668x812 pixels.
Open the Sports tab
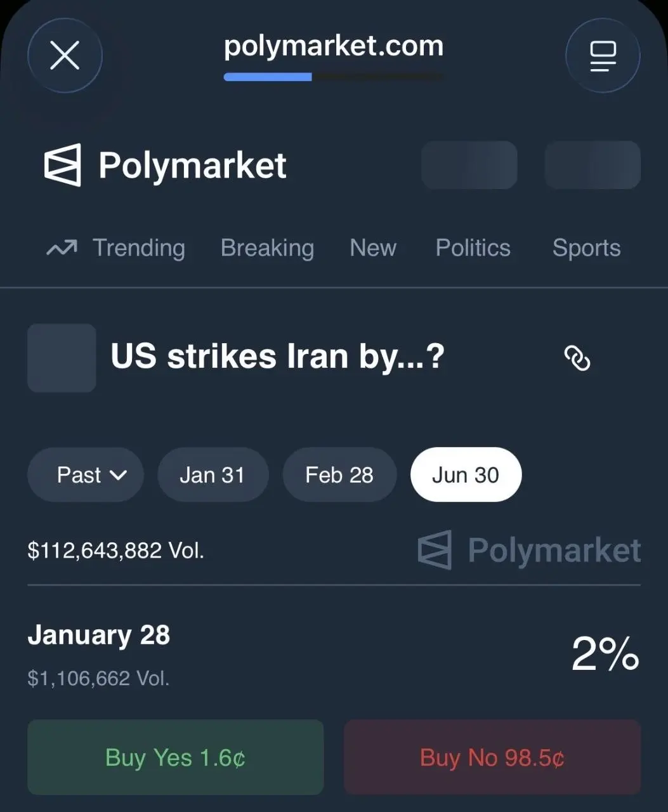[x=586, y=248]
